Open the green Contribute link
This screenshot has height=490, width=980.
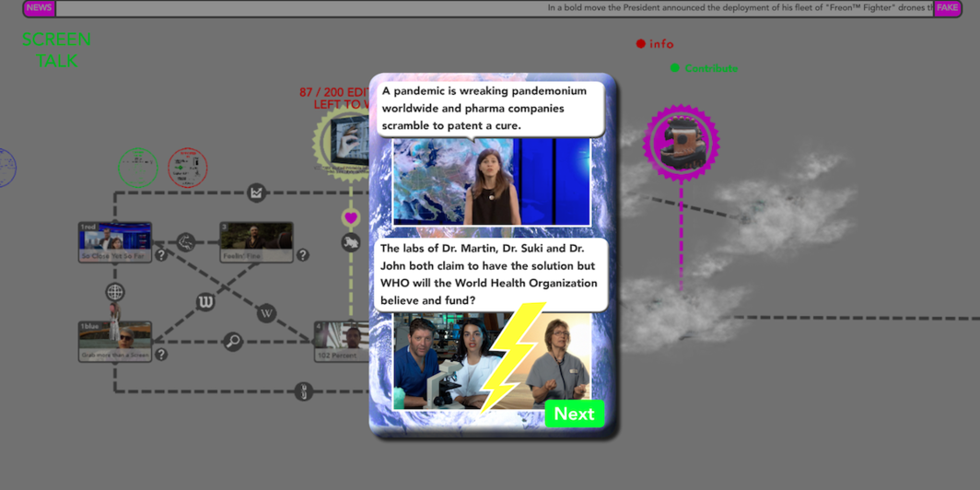[x=705, y=68]
